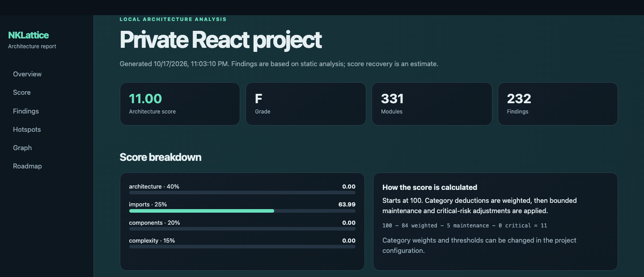Click the Modules card label
The width and height of the screenshot is (644, 277).
(x=392, y=112)
